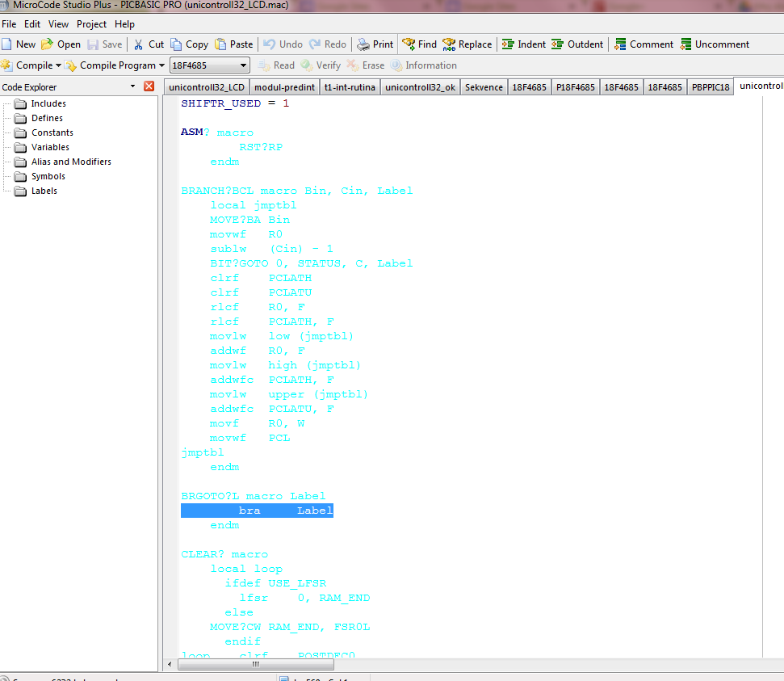Open the Project menu
784x681 pixels.
point(91,24)
